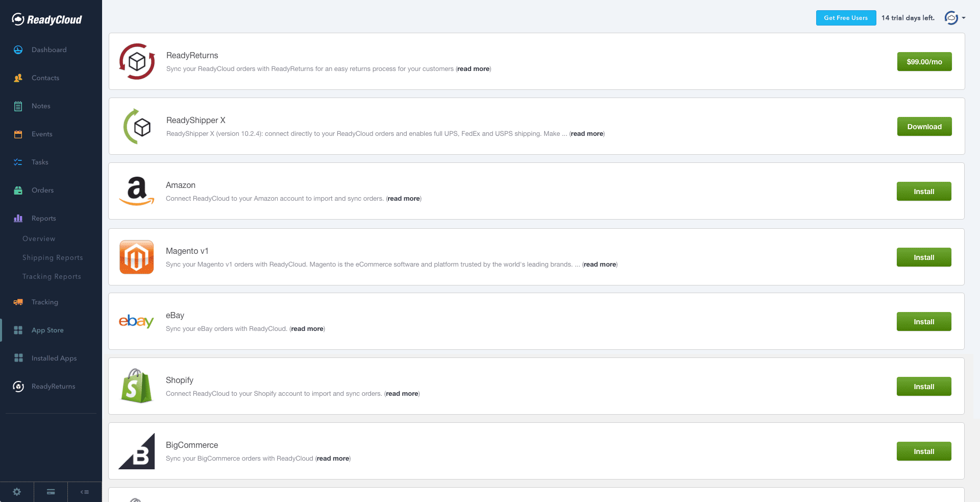Open Notes in the sidebar

41,106
